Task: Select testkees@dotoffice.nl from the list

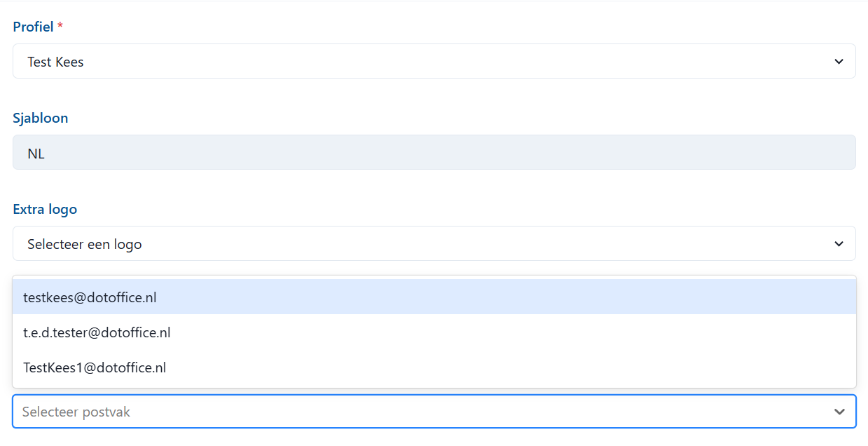Action: coord(90,297)
